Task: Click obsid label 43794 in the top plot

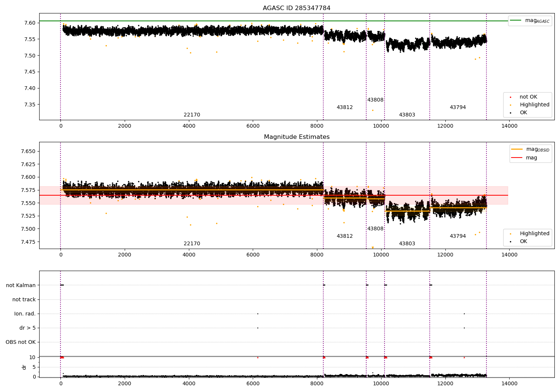Action: click(458, 108)
